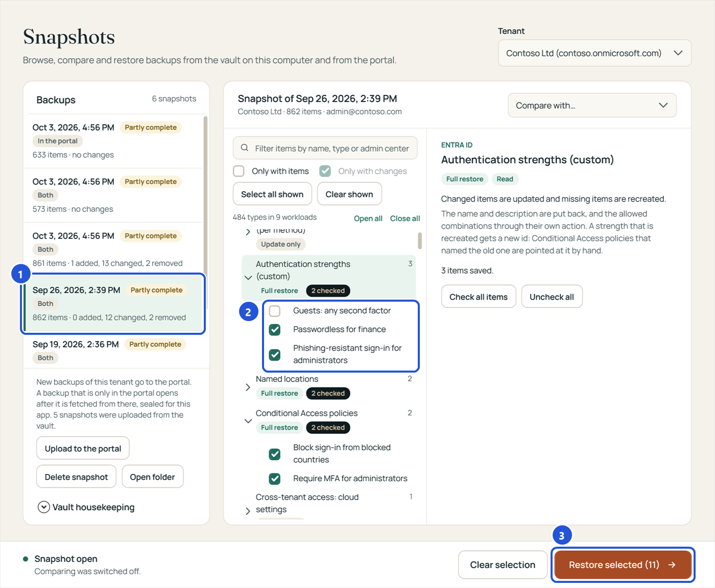The image size is (715, 588).
Task: Toggle the Only with items checkbox
Action: 239,171
